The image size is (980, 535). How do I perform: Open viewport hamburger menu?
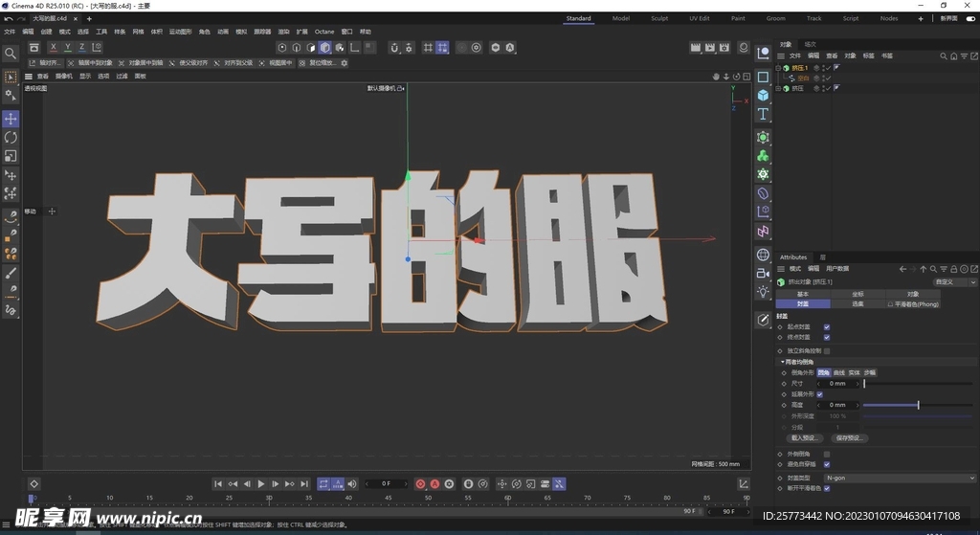click(28, 77)
